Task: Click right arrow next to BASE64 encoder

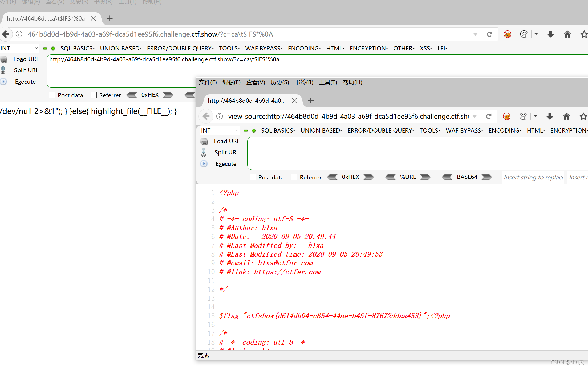Action: [487, 177]
